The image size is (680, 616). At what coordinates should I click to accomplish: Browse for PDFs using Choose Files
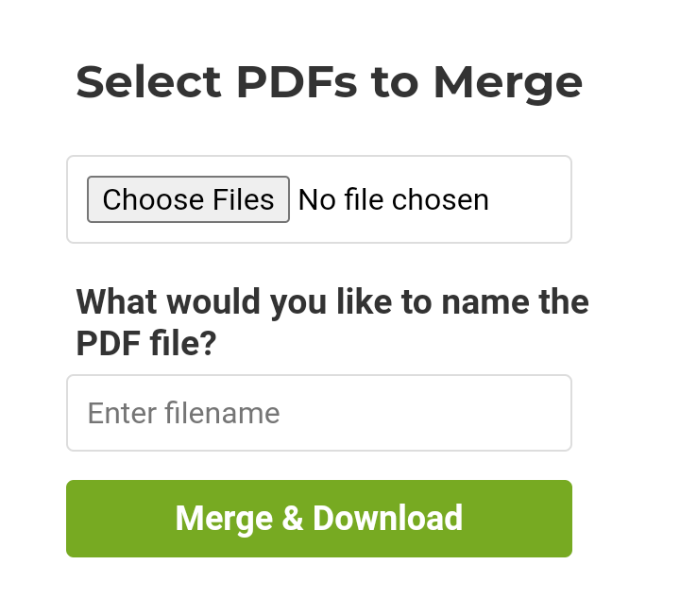(188, 199)
